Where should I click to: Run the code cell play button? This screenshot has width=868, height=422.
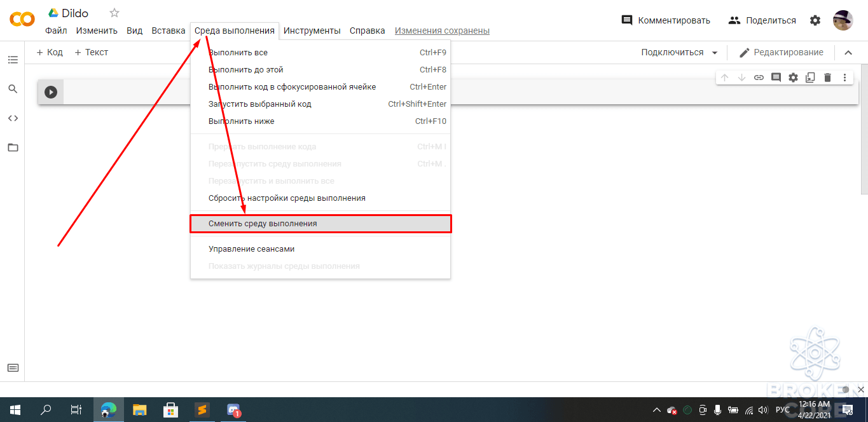pos(51,92)
